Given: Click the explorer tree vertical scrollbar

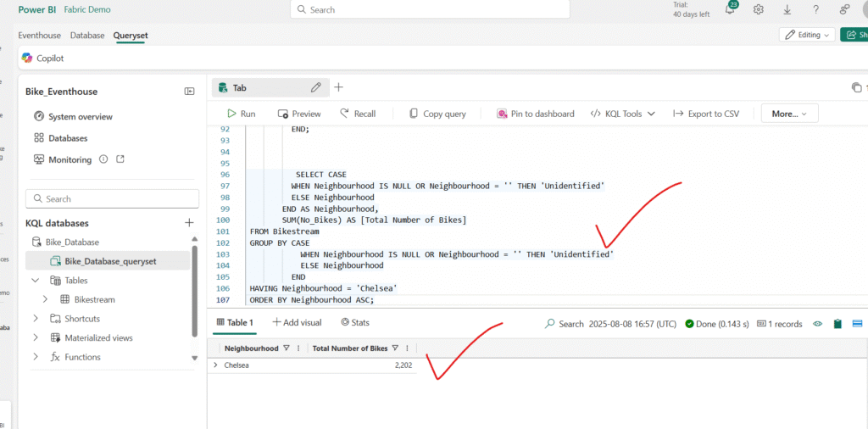Looking at the screenshot, I should point(195,291).
